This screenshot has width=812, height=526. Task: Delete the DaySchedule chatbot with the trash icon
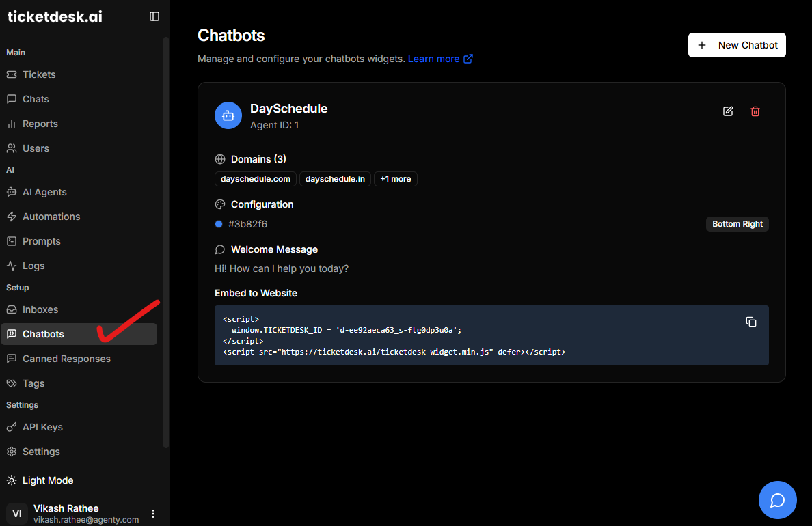pos(755,111)
